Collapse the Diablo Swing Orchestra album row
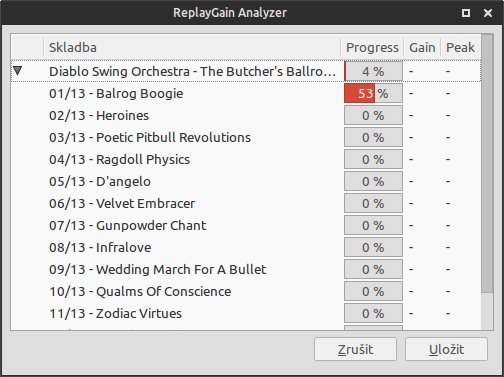Viewport: 504px width, 377px height. pyautogui.click(x=18, y=71)
